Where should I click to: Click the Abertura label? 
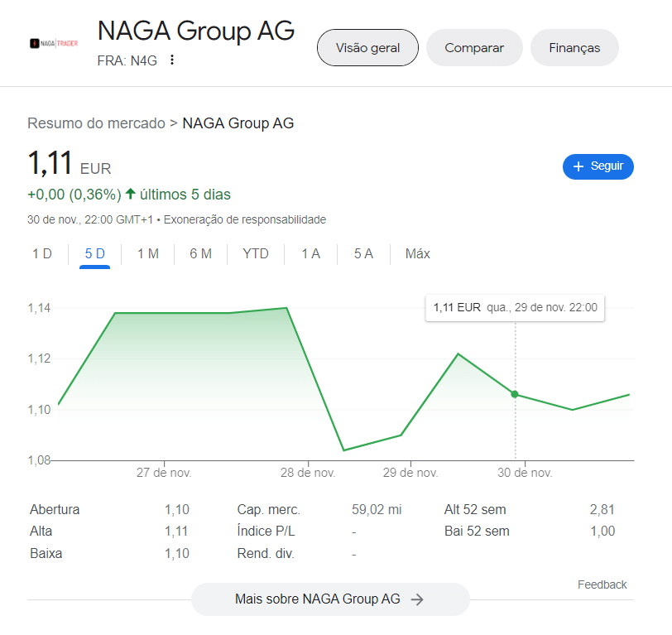(55, 509)
